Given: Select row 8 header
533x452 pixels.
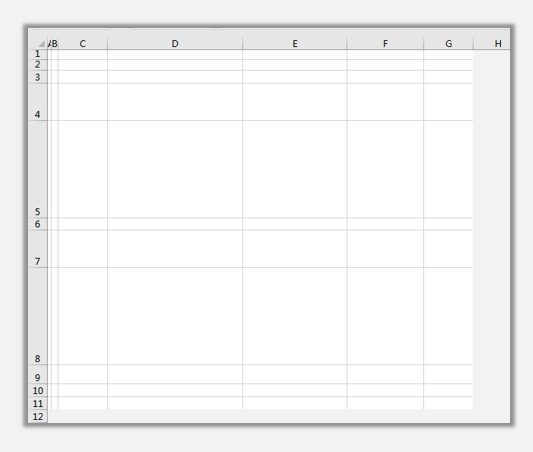Looking at the screenshot, I should 37,316.
